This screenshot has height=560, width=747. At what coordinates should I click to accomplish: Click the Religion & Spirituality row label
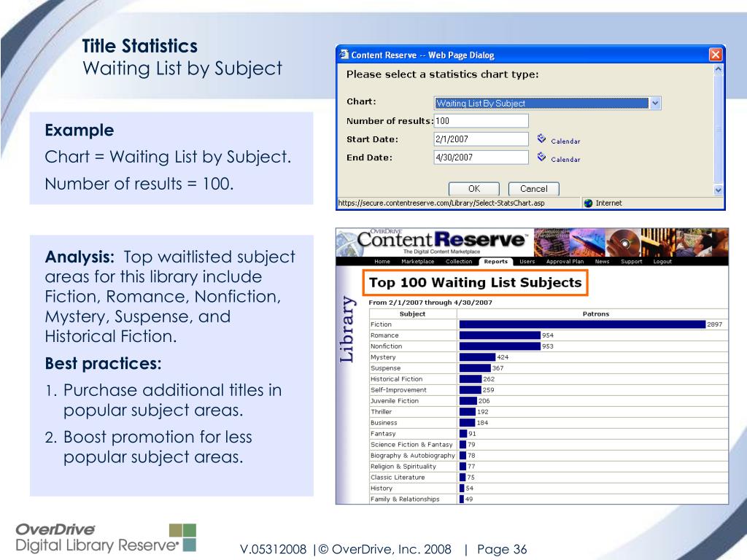(x=403, y=467)
